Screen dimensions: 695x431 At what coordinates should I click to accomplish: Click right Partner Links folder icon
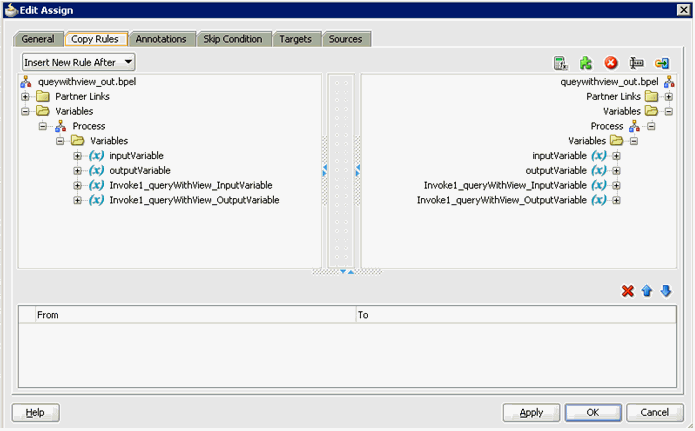pyautogui.click(x=652, y=96)
